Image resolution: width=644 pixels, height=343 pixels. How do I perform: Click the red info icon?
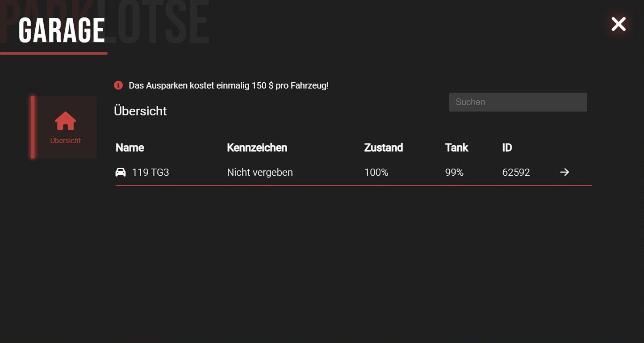click(x=118, y=85)
